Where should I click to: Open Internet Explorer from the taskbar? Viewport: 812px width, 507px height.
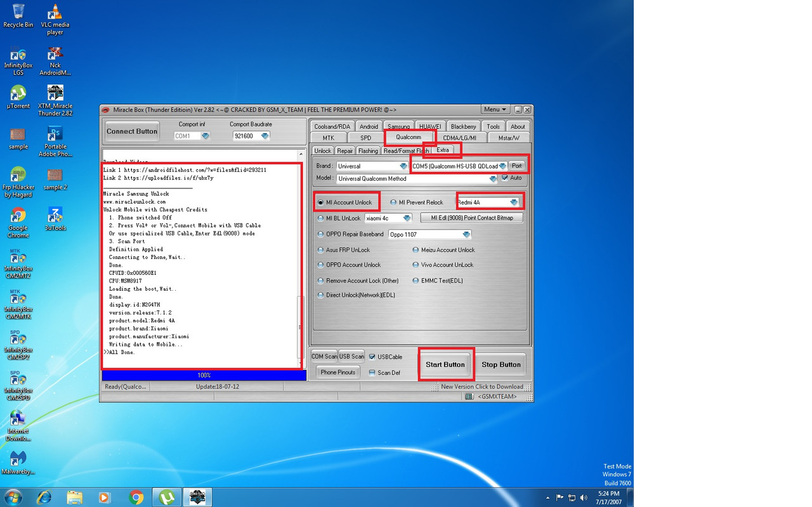tap(44, 497)
